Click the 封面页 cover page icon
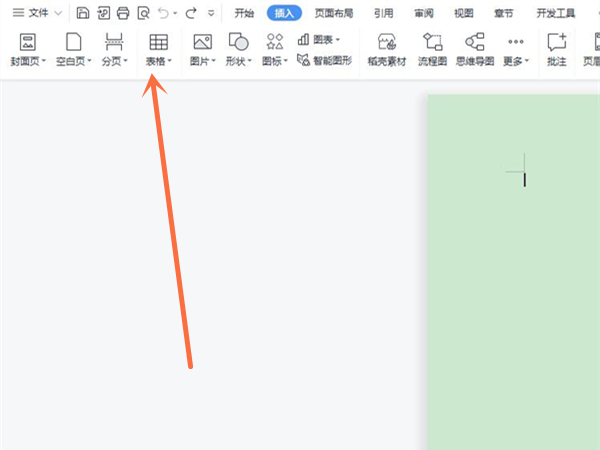 pos(28,42)
